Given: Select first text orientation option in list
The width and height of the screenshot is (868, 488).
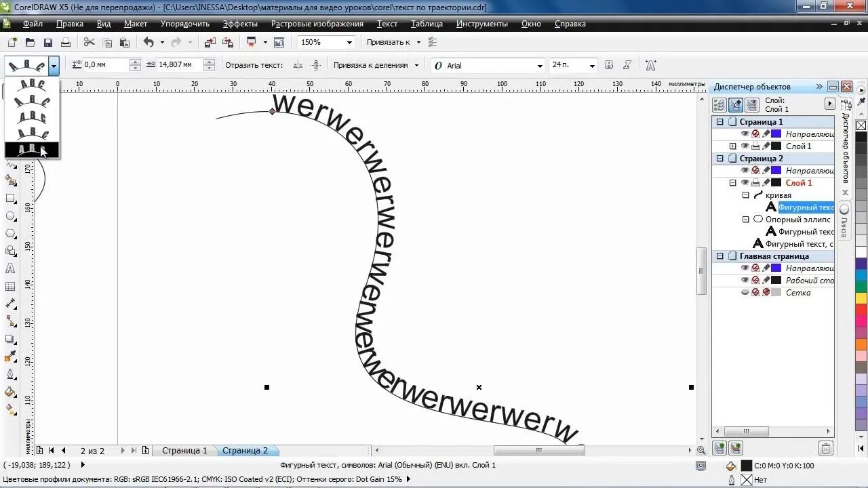Looking at the screenshot, I should (32, 85).
